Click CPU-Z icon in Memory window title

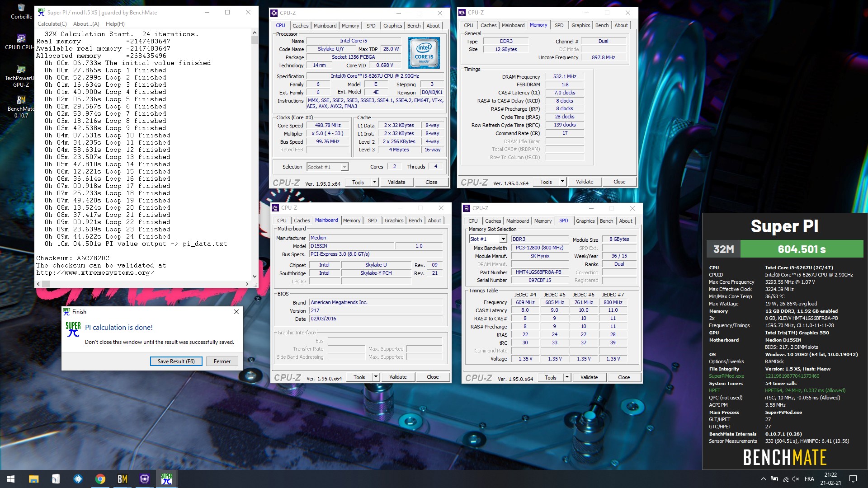pos(462,13)
